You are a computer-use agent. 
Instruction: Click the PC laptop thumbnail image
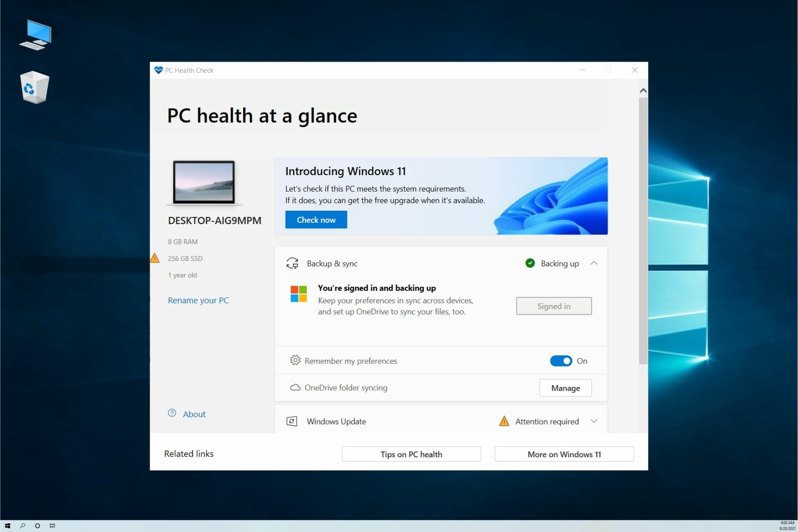[203, 183]
